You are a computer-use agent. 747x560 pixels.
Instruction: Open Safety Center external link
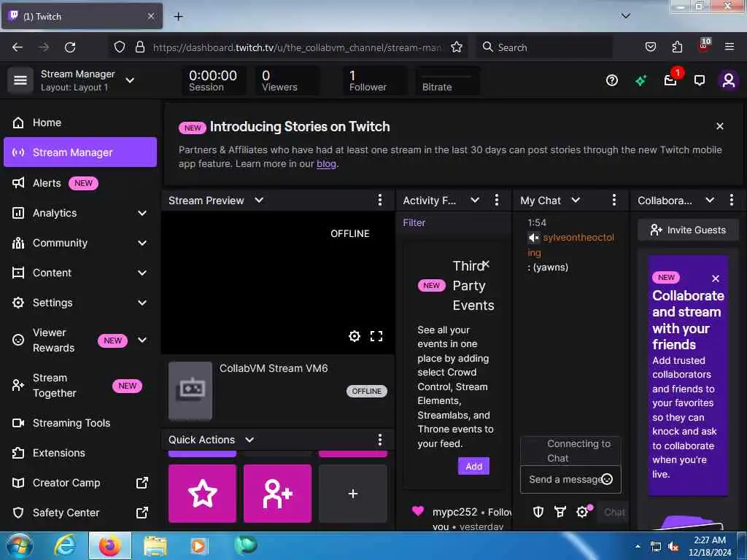point(80,513)
